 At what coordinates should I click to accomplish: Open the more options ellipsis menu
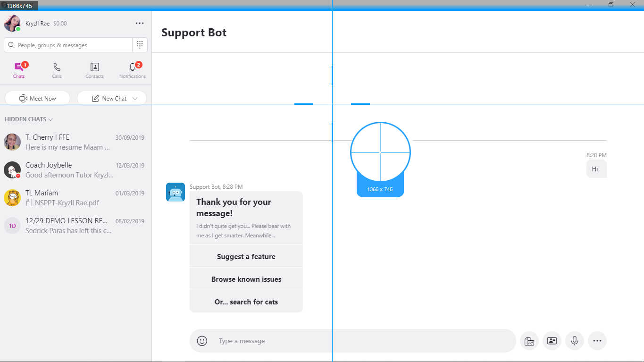140,23
